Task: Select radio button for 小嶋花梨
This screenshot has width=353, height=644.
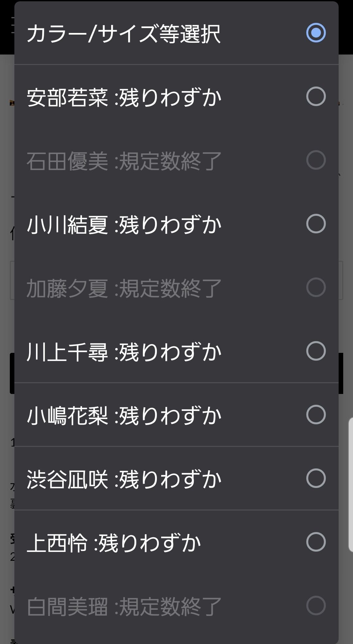Action: point(316,415)
